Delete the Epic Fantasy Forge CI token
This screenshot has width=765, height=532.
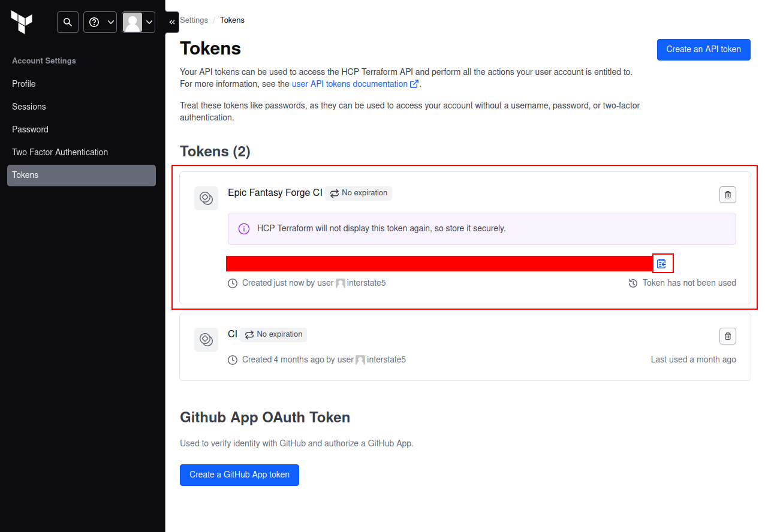point(728,195)
